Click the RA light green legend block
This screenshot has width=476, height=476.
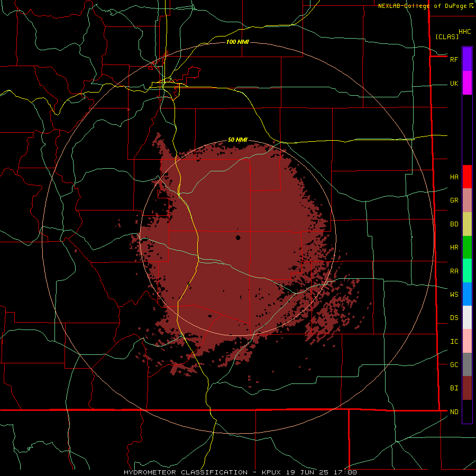pyautogui.click(x=467, y=271)
